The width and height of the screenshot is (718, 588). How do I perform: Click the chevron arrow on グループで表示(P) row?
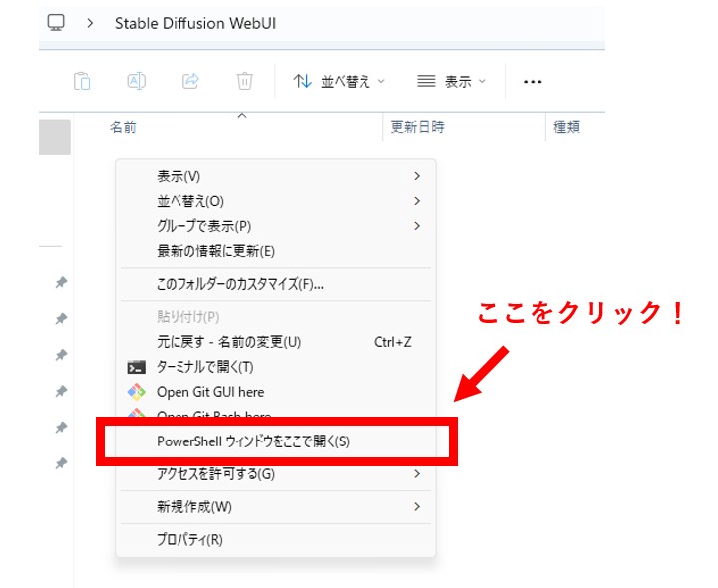click(416, 225)
